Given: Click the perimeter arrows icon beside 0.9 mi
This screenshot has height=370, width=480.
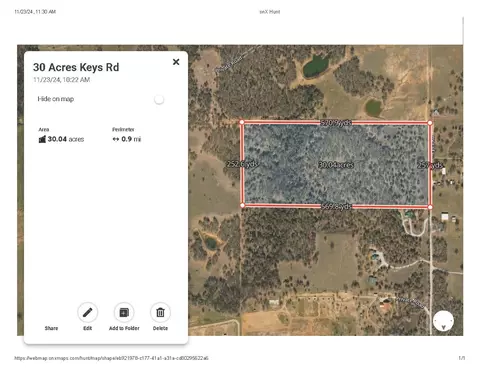Looking at the screenshot, I should [x=116, y=139].
